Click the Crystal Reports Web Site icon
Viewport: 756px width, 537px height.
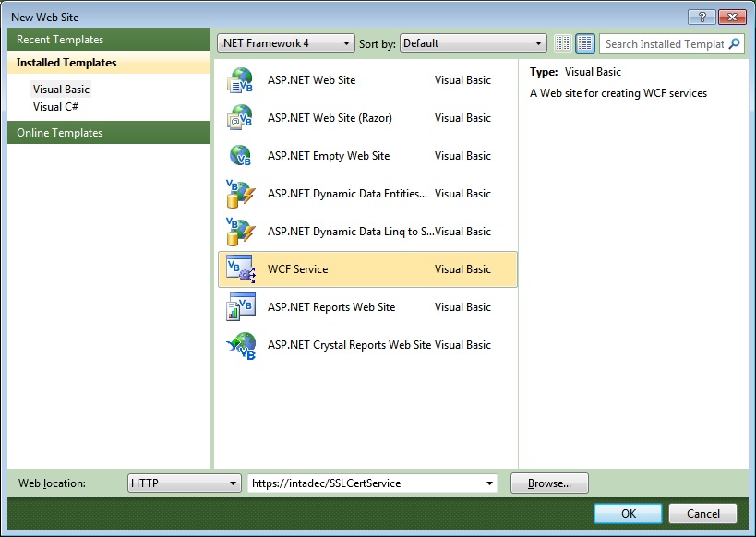tap(240, 345)
